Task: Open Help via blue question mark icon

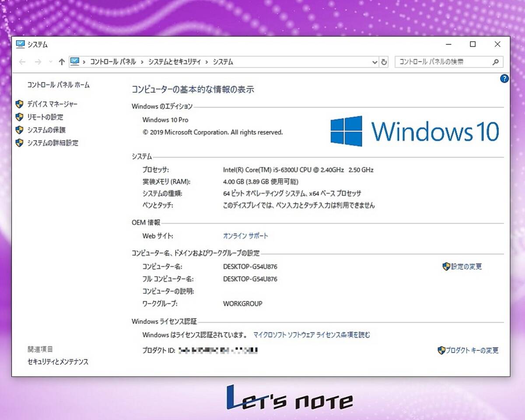Action: point(504,79)
